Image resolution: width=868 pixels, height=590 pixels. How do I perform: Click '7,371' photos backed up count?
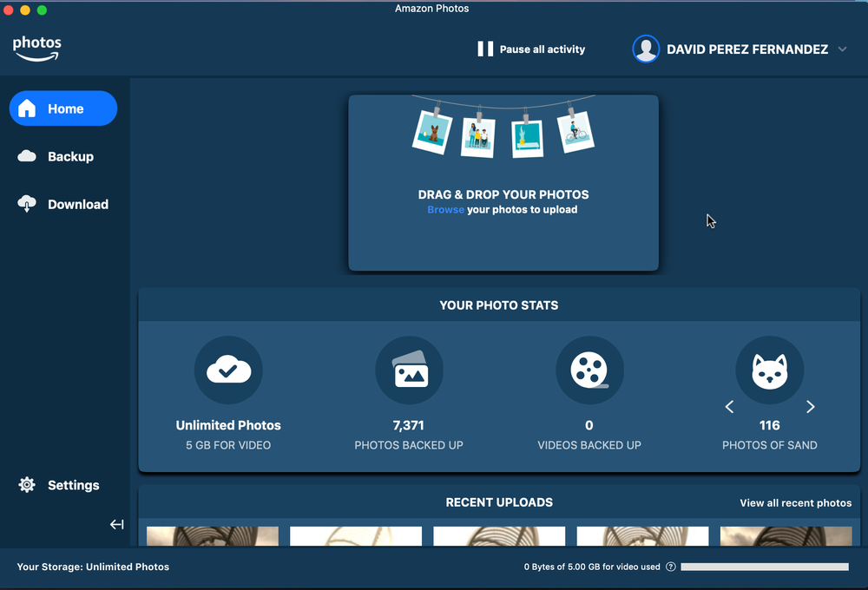click(409, 425)
